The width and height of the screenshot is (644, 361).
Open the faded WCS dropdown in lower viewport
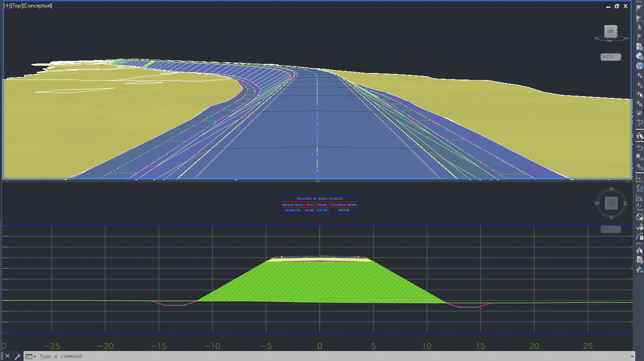coord(610,229)
